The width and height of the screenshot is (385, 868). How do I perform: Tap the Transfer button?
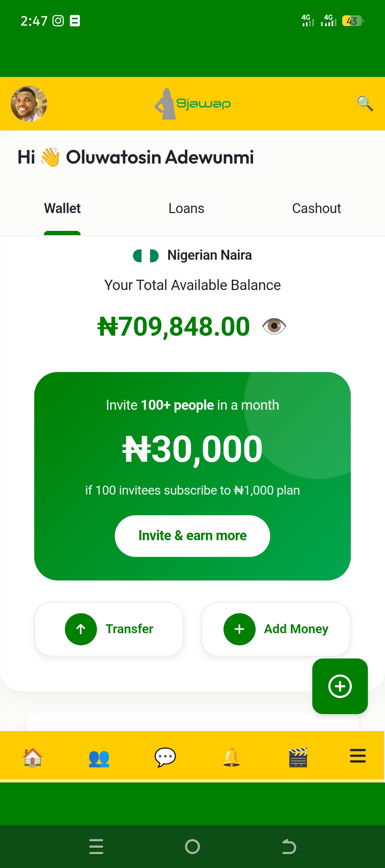coord(109,629)
